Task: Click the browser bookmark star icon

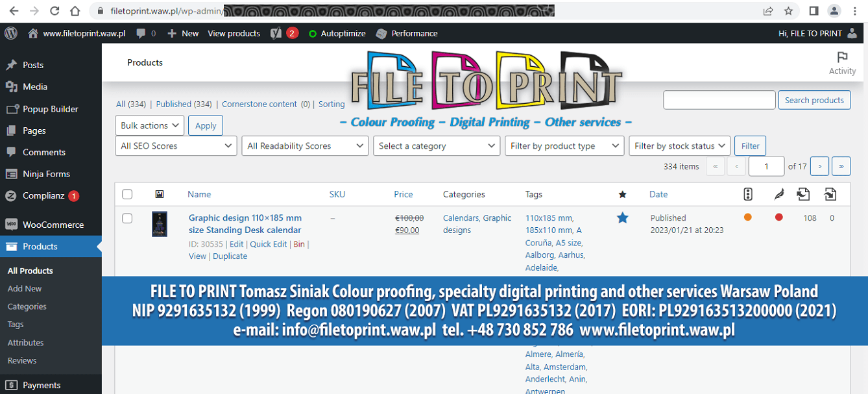Action: click(788, 11)
